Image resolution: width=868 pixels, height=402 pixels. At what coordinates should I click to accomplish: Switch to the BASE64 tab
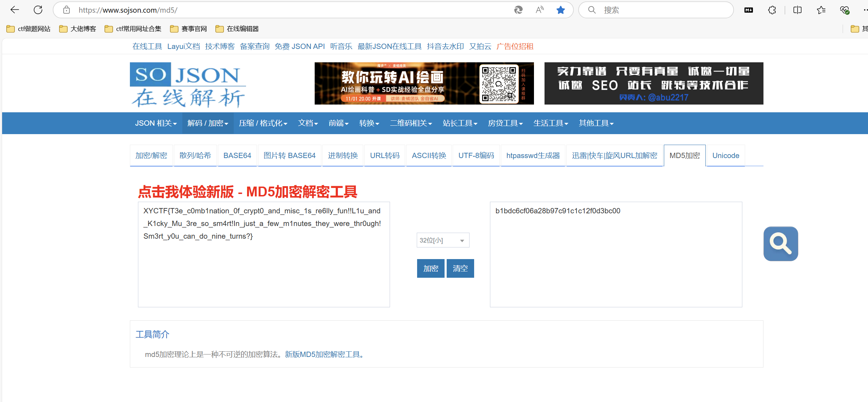point(237,155)
